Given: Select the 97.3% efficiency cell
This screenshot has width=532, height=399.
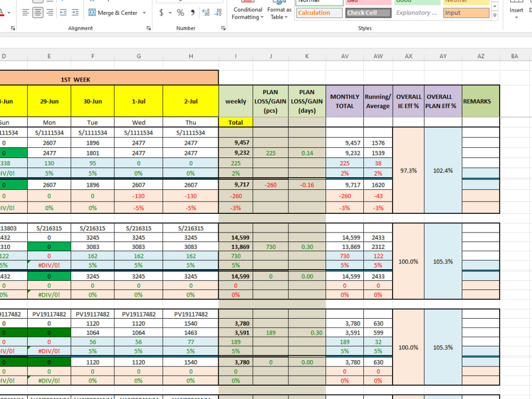Looking at the screenshot, I should click(409, 170).
